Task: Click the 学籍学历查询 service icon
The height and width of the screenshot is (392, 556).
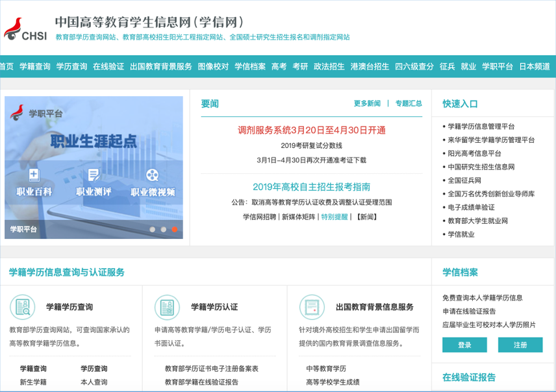Action: coord(23,306)
